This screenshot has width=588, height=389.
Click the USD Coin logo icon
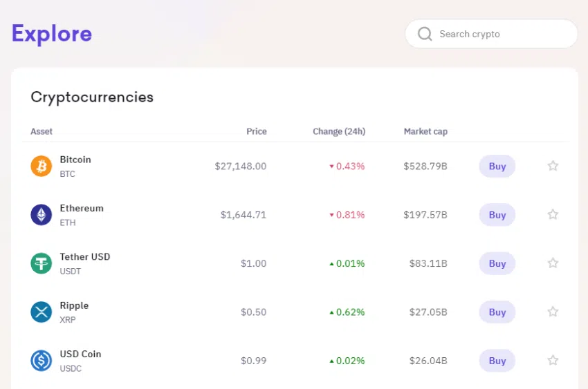coord(42,361)
